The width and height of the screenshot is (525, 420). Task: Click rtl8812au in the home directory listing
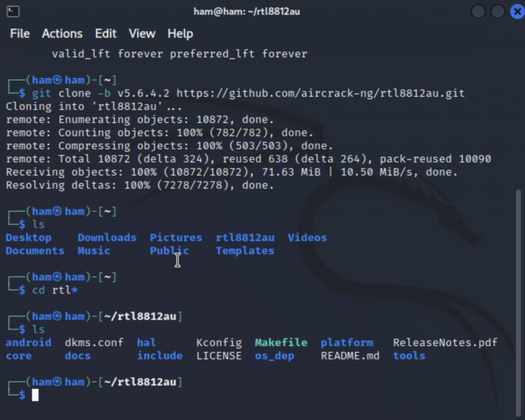[245, 237]
